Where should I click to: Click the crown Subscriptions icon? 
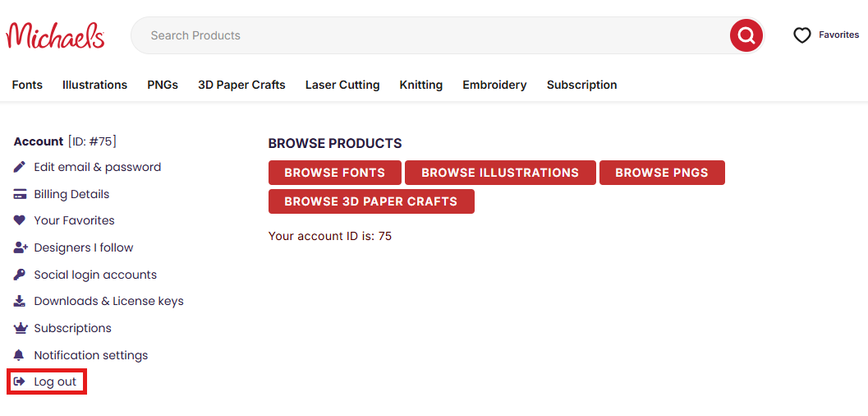click(21, 328)
